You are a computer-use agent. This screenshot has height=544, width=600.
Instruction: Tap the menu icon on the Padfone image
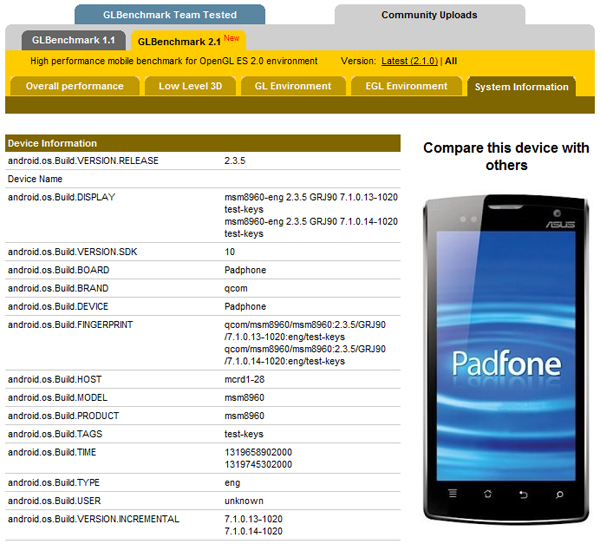point(452,494)
